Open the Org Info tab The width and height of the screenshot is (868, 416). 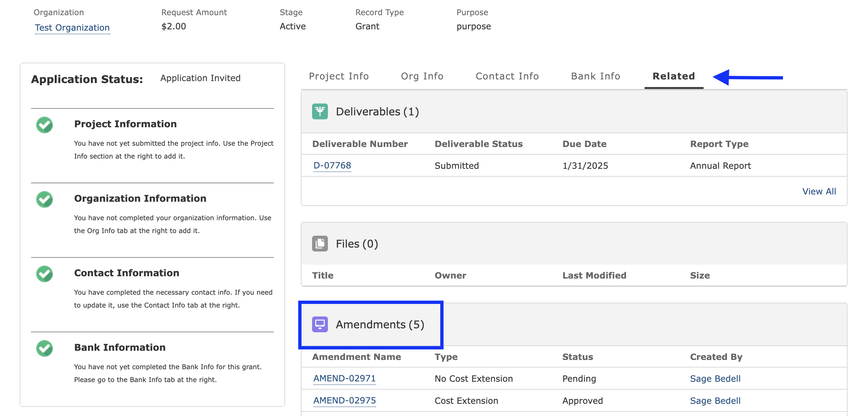point(422,76)
